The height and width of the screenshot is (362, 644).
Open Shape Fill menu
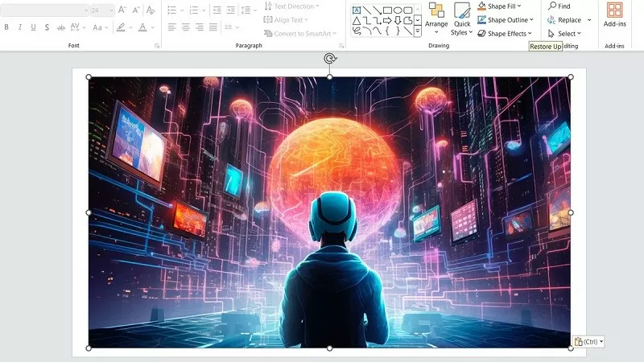pos(499,6)
